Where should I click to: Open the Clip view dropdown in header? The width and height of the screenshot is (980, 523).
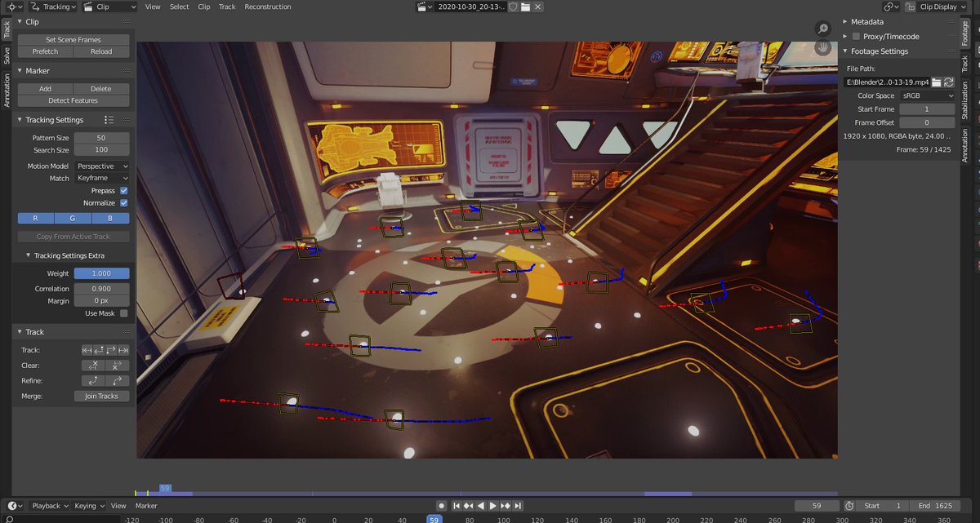pyautogui.click(x=109, y=7)
